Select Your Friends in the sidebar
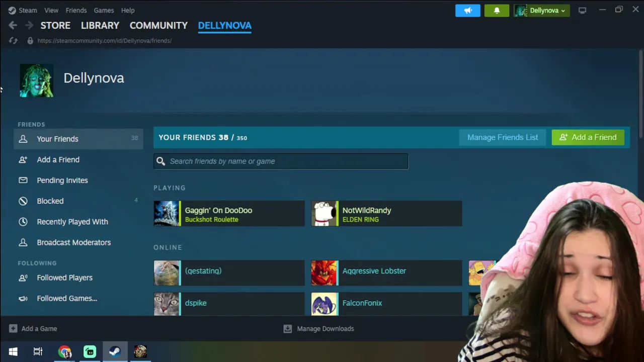 click(x=78, y=139)
